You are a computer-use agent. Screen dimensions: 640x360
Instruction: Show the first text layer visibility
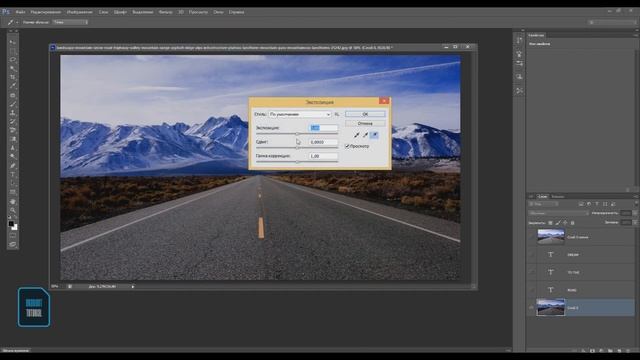pyautogui.click(x=531, y=255)
